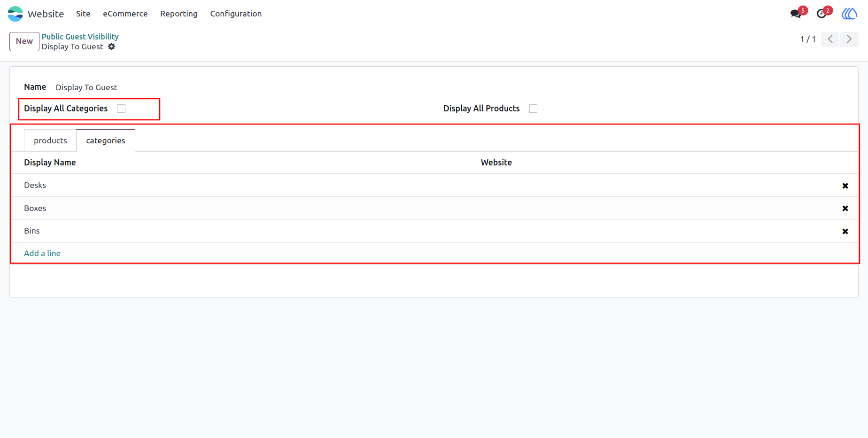Open the Website app logo icon

coord(15,14)
